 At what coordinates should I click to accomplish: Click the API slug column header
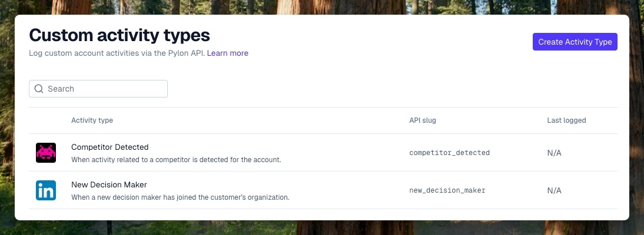tap(423, 120)
